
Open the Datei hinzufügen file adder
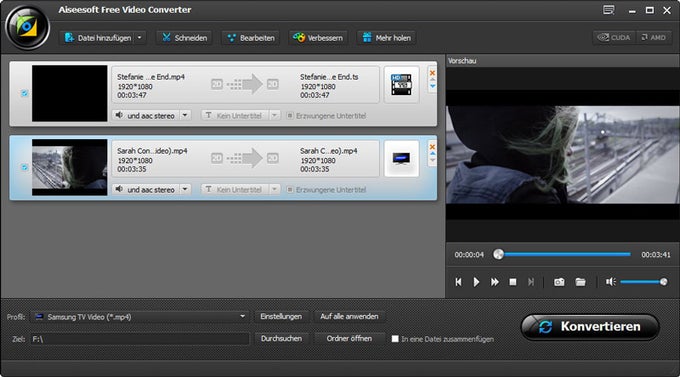[x=98, y=38]
